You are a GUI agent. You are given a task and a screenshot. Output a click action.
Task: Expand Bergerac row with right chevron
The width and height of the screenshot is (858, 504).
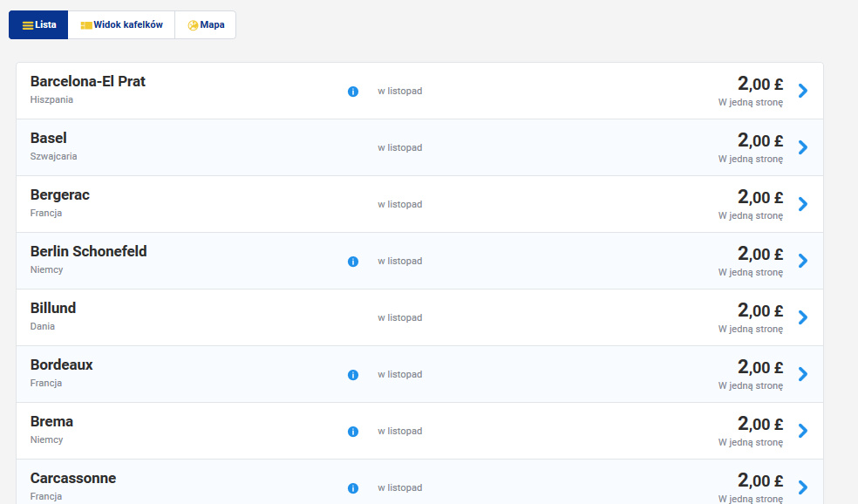coord(803,204)
